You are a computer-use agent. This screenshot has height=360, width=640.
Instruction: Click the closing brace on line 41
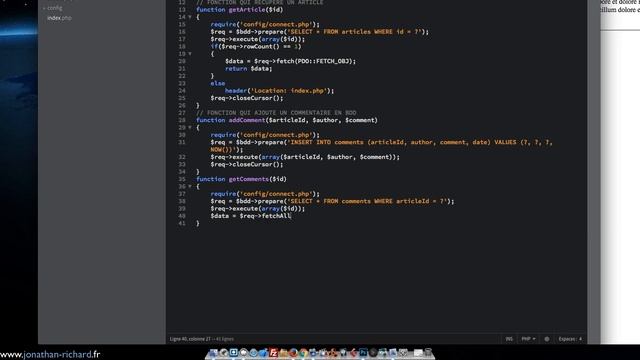point(198,223)
